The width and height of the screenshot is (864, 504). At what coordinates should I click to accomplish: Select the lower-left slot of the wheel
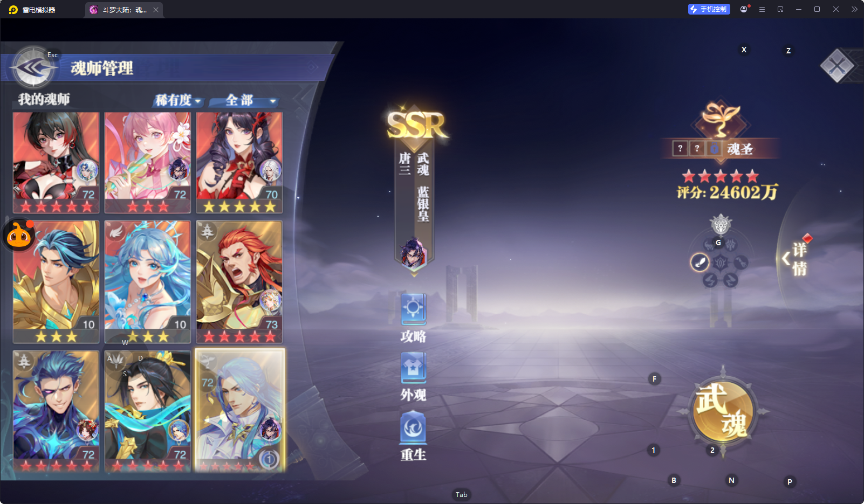click(710, 280)
